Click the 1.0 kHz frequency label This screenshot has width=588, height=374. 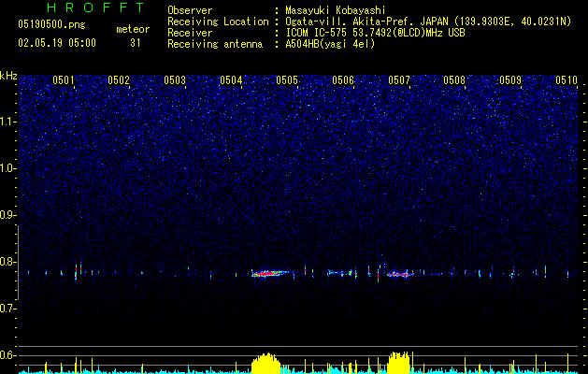click(7, 168)
